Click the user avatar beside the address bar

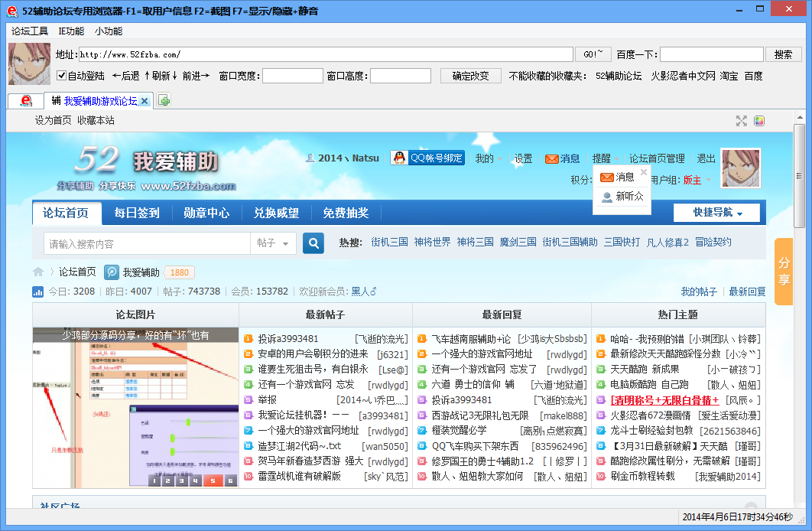(x=30, y=64)
